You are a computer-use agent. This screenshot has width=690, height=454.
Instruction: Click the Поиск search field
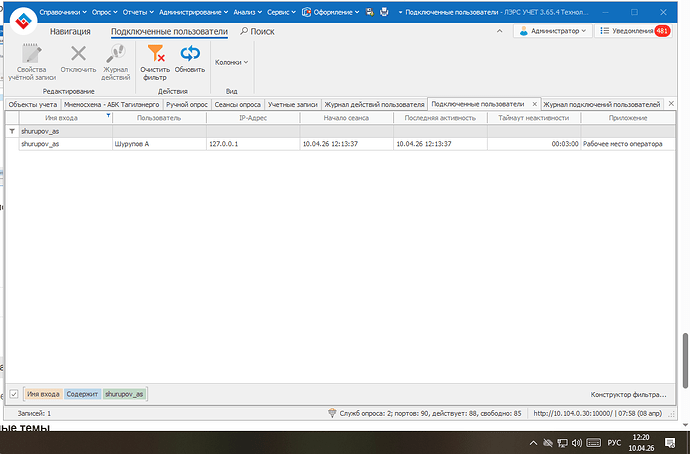[262, 32]
